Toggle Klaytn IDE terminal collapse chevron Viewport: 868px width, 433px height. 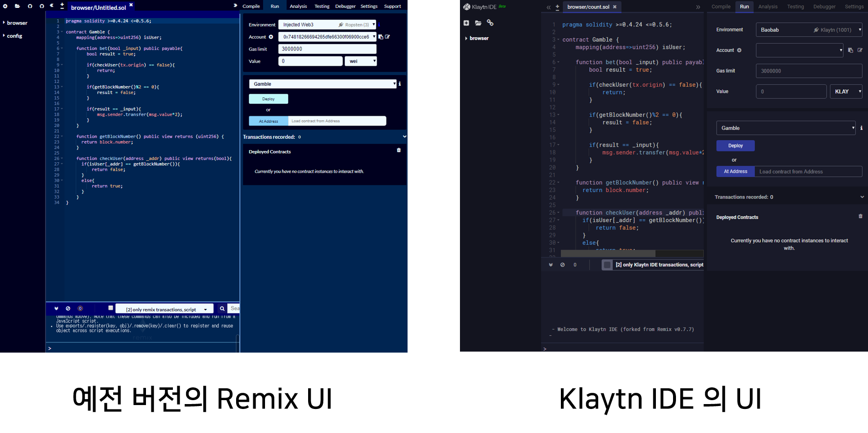[551, 265]
